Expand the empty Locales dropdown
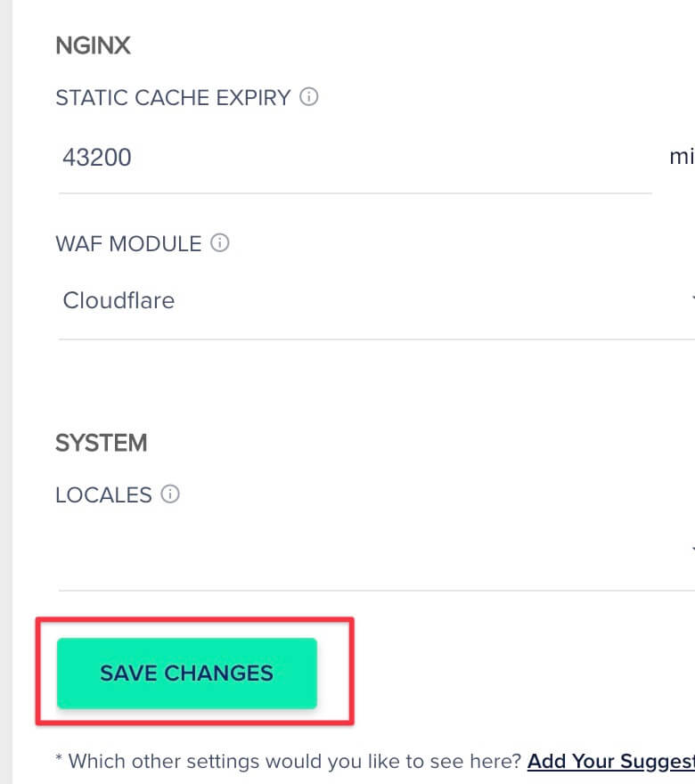 (x=377, y=551)
